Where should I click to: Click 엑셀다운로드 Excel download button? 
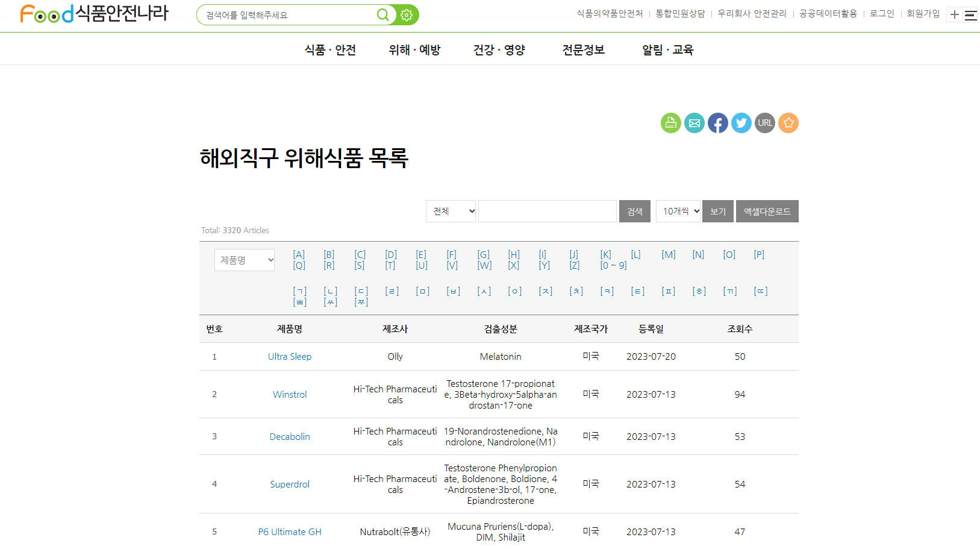coord(767,212)
